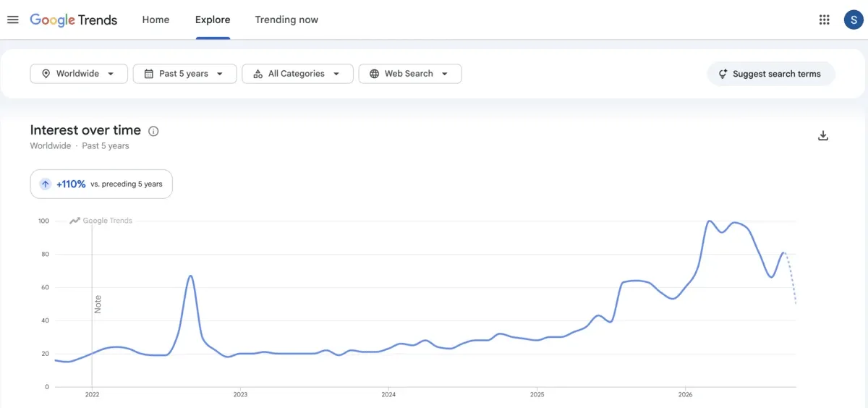Click the 80 y-axis label
This screenshot has height=408, width=868.
(45, 255)
